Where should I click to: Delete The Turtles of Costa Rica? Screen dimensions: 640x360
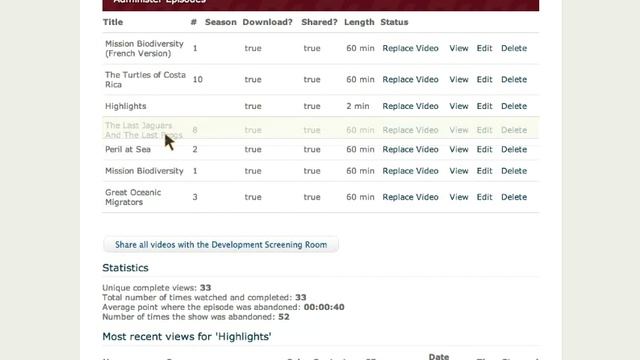coord(514,80)
